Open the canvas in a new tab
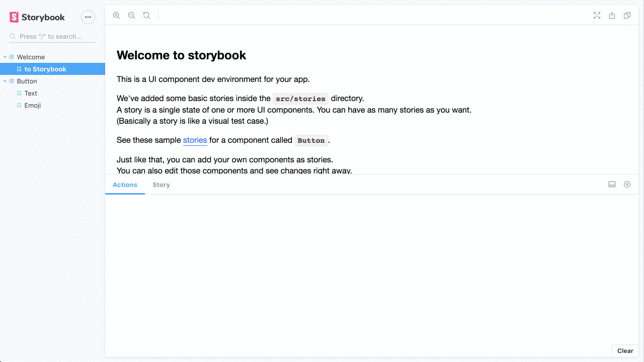Viewport: 644px width, 362px height. 612,15
